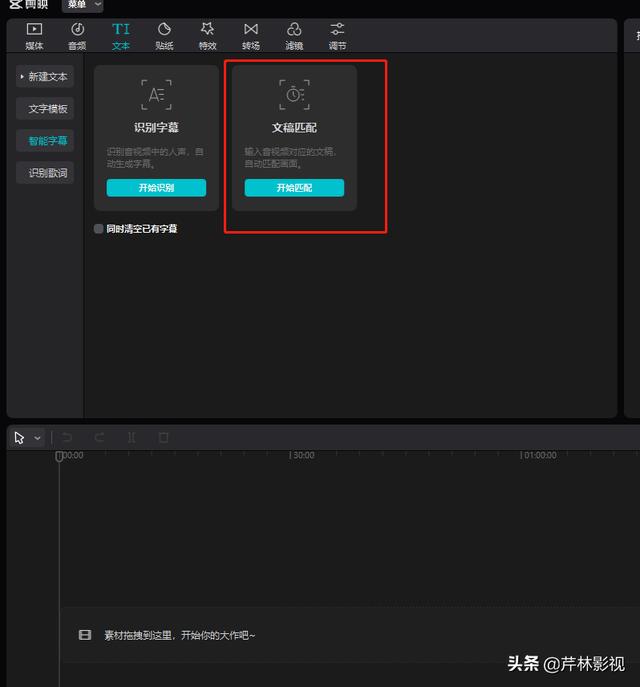Click the 开始识别 button

tap(156, 188)
